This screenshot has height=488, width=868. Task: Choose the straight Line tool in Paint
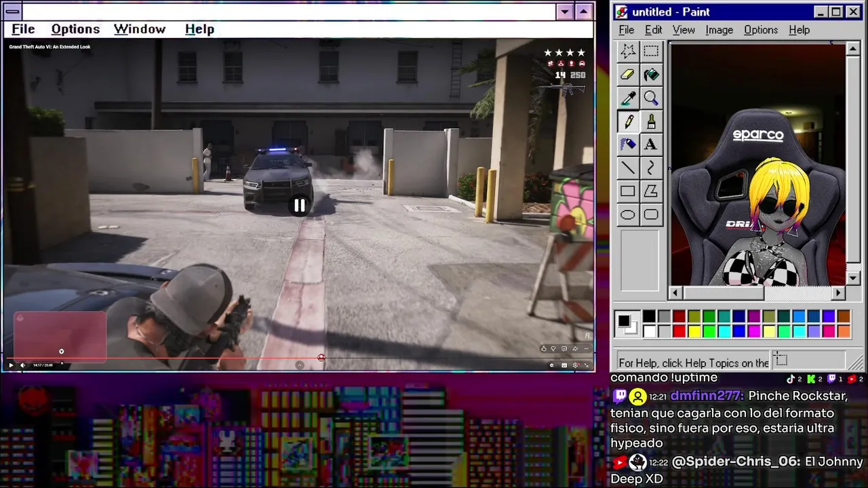pyautogui.click(x=628, y=168)
